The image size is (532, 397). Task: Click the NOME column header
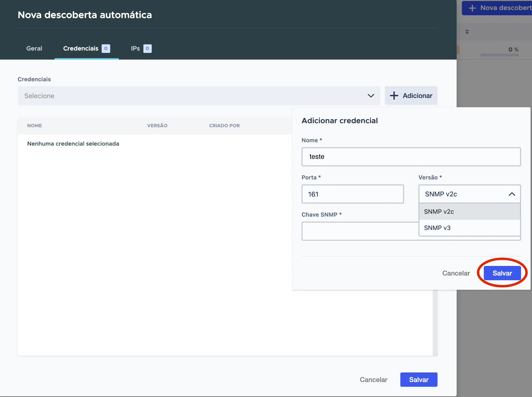click(x=34, y=126)
